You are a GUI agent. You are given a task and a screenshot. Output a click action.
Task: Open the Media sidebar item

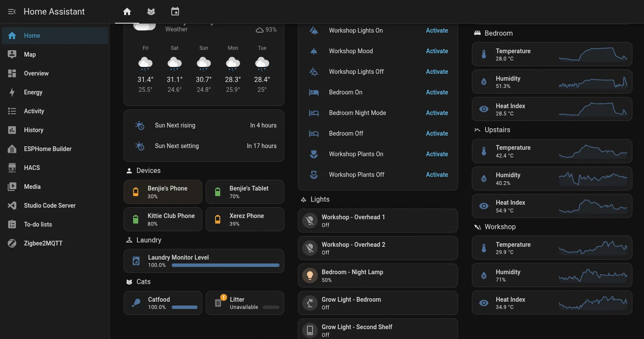(x=55, y=187)
